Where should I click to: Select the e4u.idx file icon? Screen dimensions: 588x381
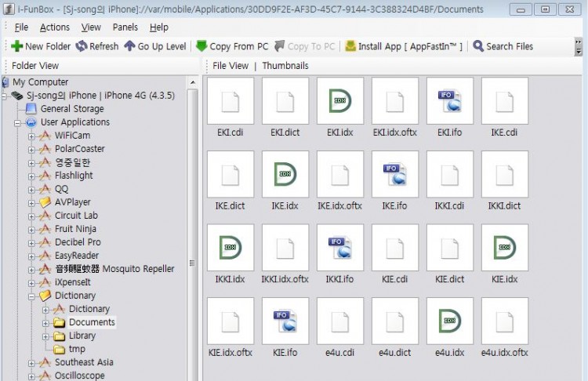[450, 321]
